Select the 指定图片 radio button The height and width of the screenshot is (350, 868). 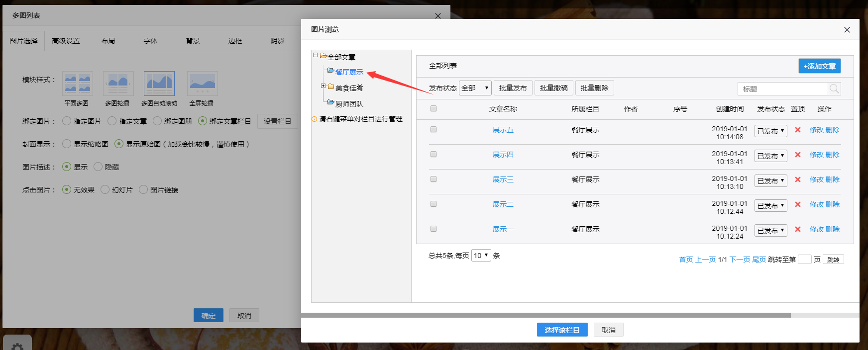pyautogui.click(x=67, y=121)
